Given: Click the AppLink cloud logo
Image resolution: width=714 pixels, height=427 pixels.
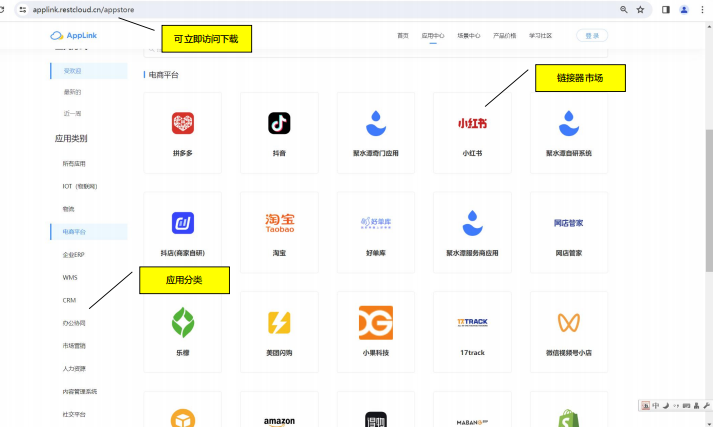Looking at the screenshot, I should [73, 36].
